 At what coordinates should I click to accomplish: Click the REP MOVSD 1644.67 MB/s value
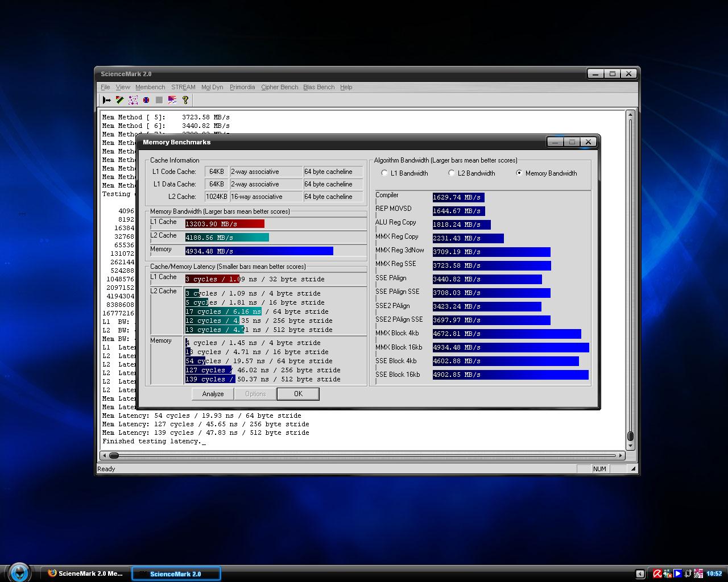(x=456, y=211)
